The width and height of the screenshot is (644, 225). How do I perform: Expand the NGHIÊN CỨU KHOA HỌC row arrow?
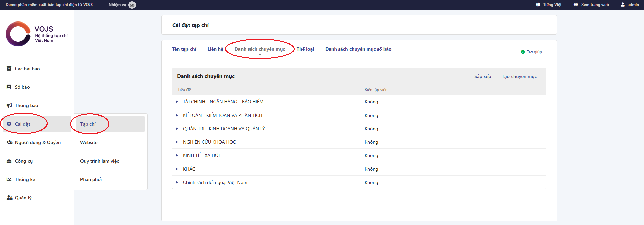click(177, 142)
